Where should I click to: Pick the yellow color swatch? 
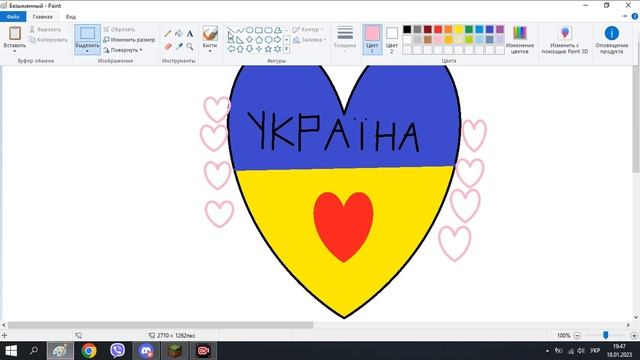pos(459,29)
